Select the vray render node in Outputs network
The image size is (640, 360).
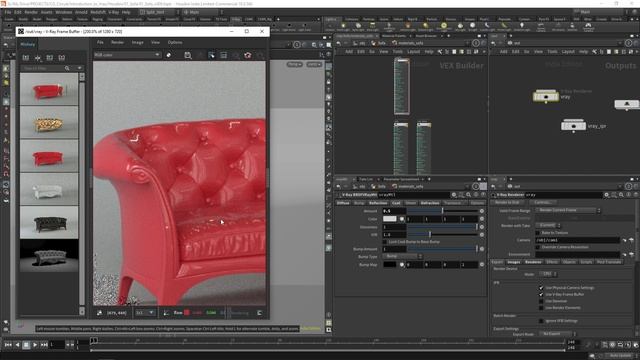click(x=546, y=96)
